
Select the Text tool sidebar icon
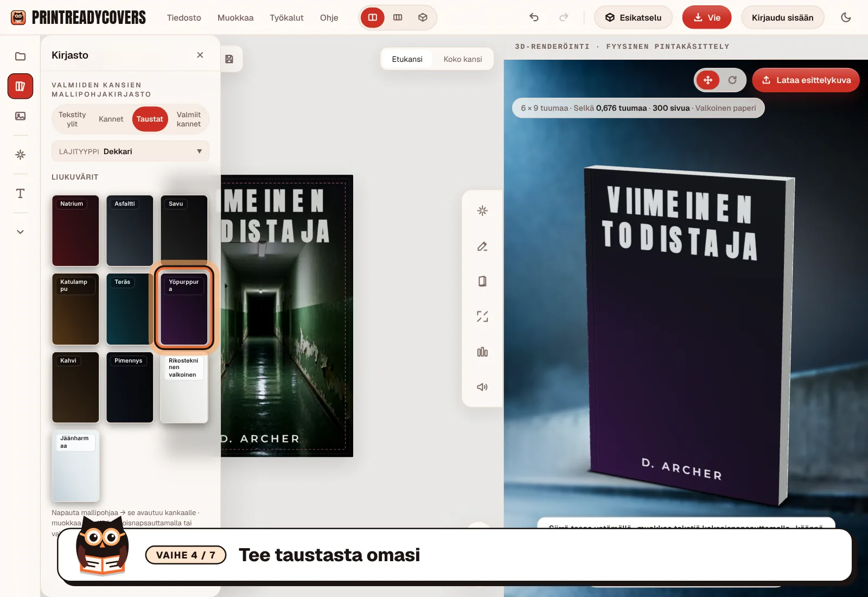pos(20,194)
